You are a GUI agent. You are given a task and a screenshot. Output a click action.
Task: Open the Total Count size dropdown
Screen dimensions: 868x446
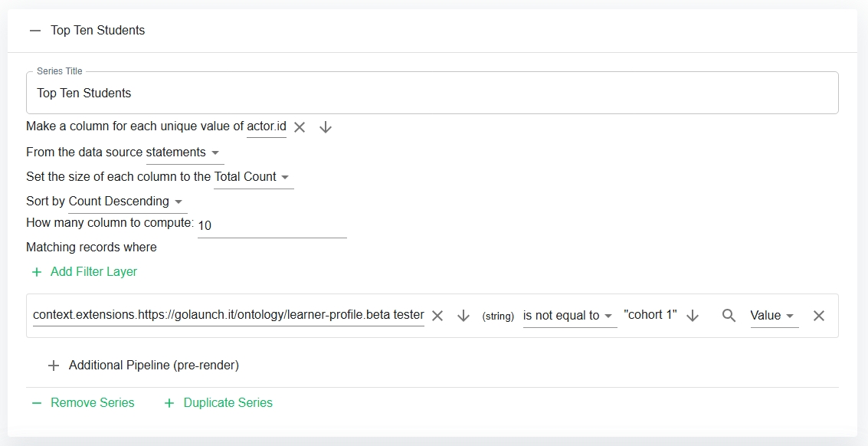click(x=253, y=177)
